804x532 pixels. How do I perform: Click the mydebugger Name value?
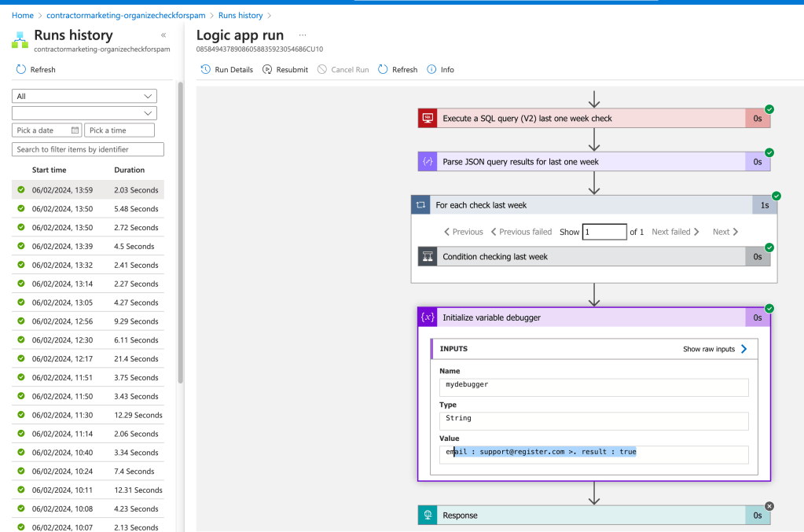(594, 387)
